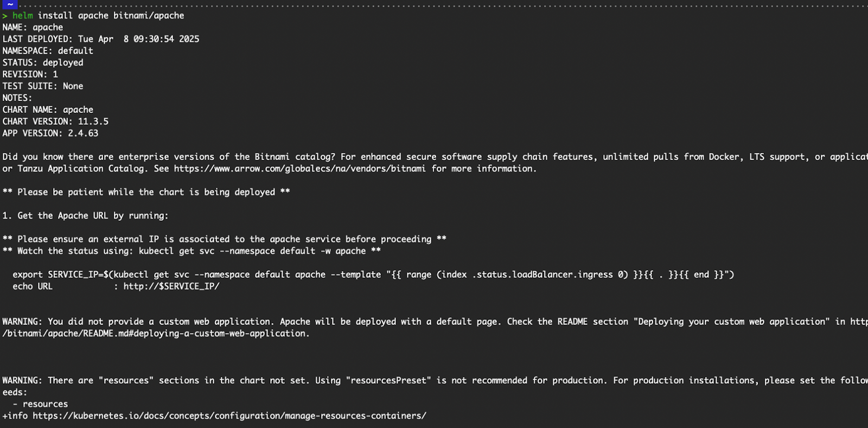Image resolution: width=868 pixels, height=428 pixels.
Task: Click the 'NOTES:' line
Action: tap(17, 98)
